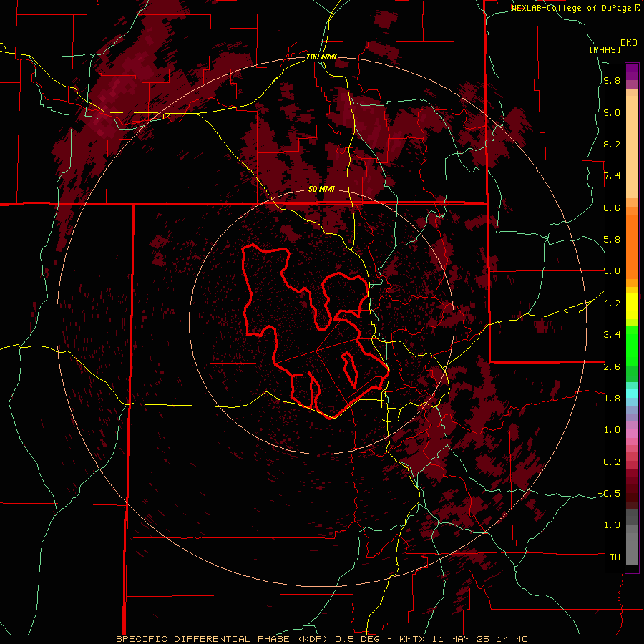The width and height of the screenshot is (644, 644).
Task: Click the 5.0 colorbar scale value
Action: 612,271
